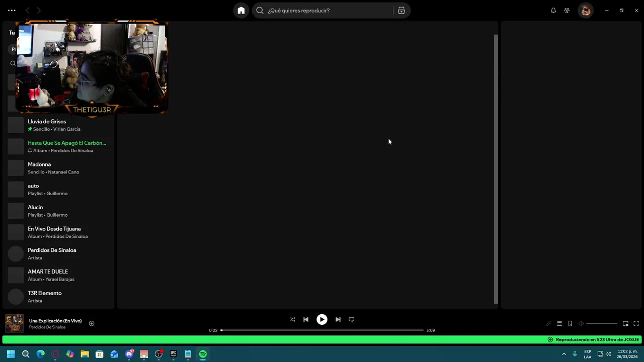This screenshot has width=644, height=362.
Task: Click the main view vertical scrollbar
Action: click(x=496, y=169)
